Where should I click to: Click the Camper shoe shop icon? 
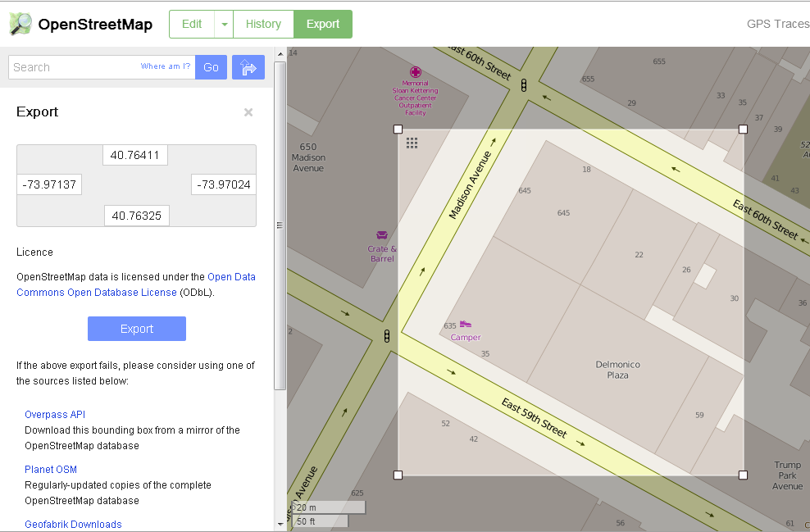click(466, 324)
